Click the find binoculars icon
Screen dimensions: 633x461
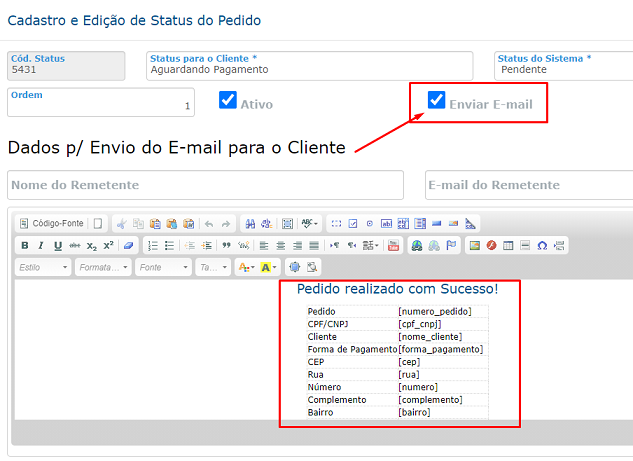click(x=250, y=223)
